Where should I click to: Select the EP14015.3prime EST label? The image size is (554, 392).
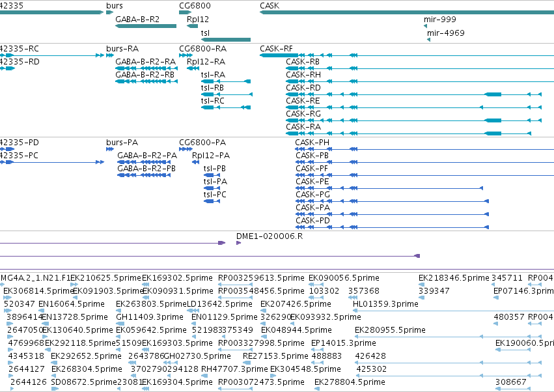(344, 343)
